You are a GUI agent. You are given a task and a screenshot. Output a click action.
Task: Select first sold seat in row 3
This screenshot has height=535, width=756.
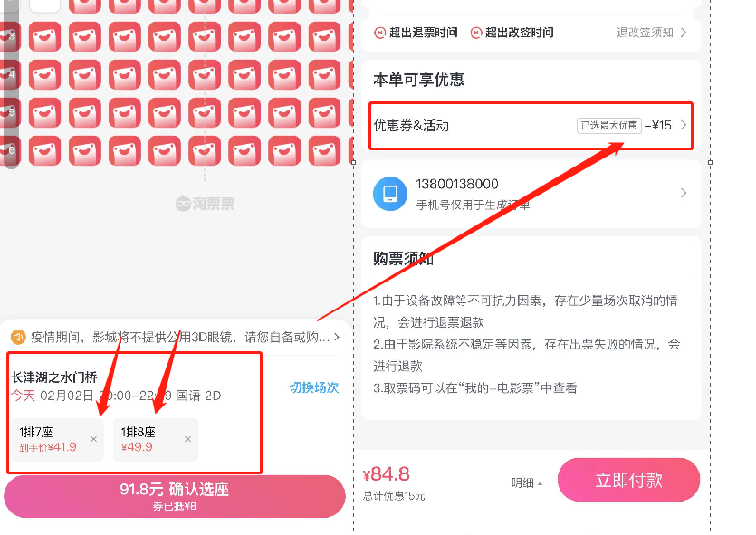pos(45,36)
